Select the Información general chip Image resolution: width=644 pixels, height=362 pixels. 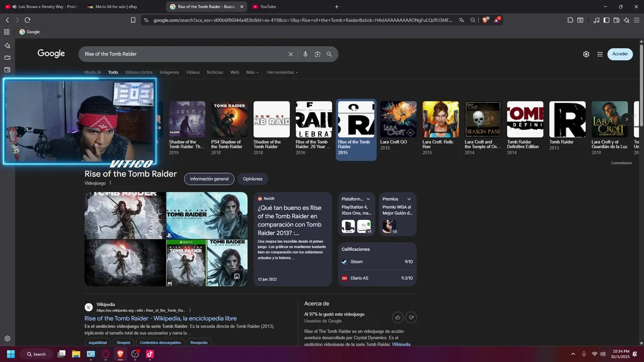point(209,179)
